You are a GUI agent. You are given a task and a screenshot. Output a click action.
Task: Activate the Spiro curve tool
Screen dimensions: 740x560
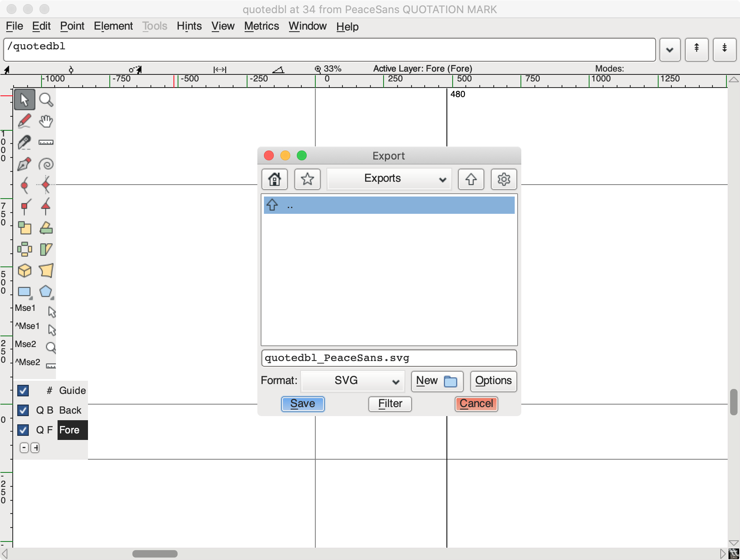tap(46, 164)
